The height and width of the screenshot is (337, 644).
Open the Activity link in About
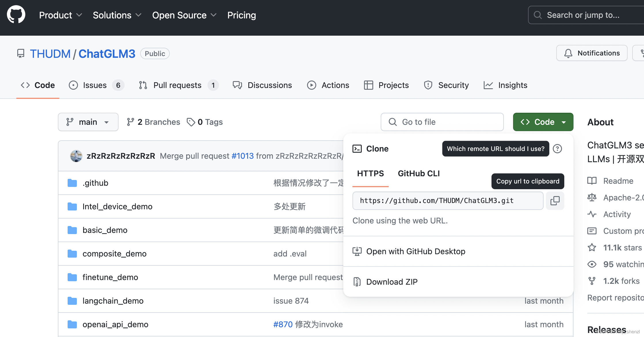pos(609,214)
